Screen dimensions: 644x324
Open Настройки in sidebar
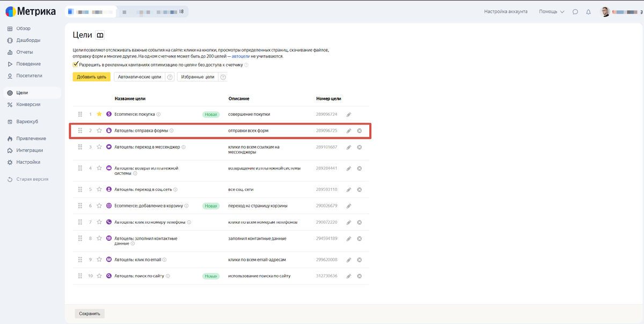pos(28,162)
